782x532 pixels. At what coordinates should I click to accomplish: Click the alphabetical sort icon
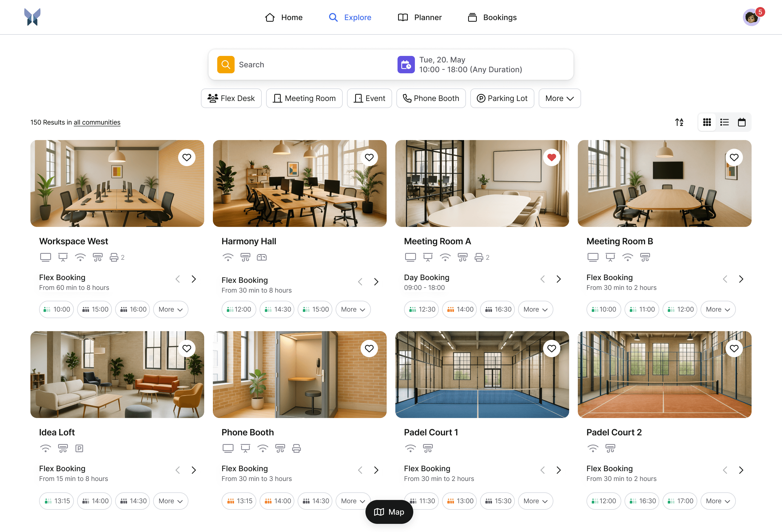click(x=679, y=122)
